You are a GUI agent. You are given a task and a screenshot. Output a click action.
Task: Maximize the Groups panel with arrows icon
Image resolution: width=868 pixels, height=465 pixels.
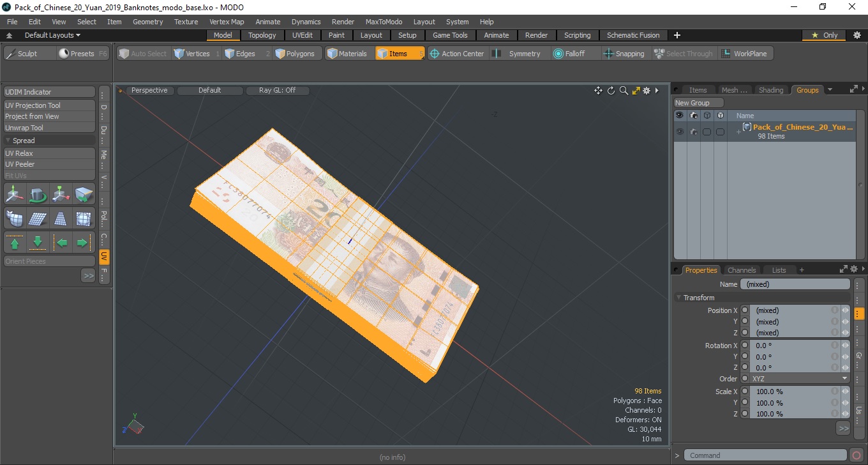pos(853,90)
